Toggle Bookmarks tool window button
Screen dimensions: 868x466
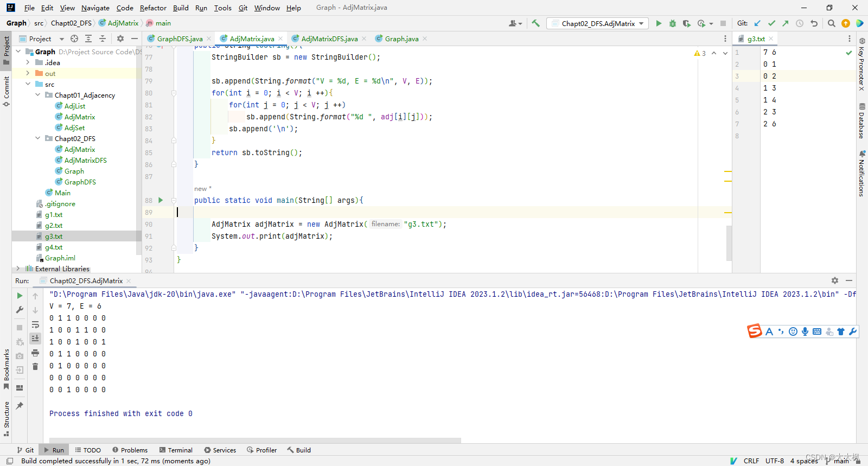[6, 369]
